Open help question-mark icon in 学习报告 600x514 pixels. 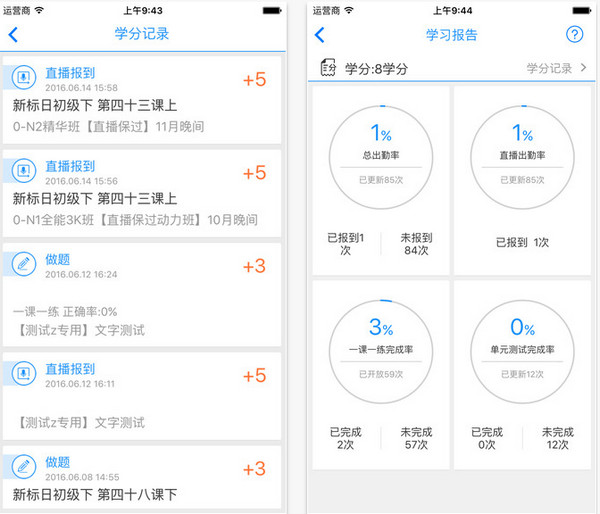tap(574, 35)
